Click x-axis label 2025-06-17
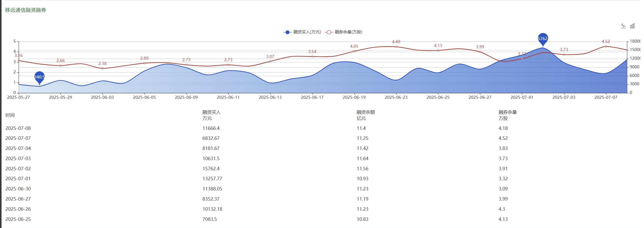 tap(312, 97)
